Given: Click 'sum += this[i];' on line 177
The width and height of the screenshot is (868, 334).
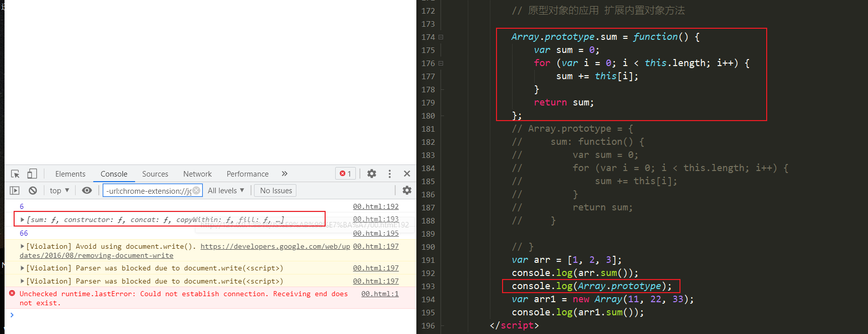Looking at the screenshot, I should 597,76.
